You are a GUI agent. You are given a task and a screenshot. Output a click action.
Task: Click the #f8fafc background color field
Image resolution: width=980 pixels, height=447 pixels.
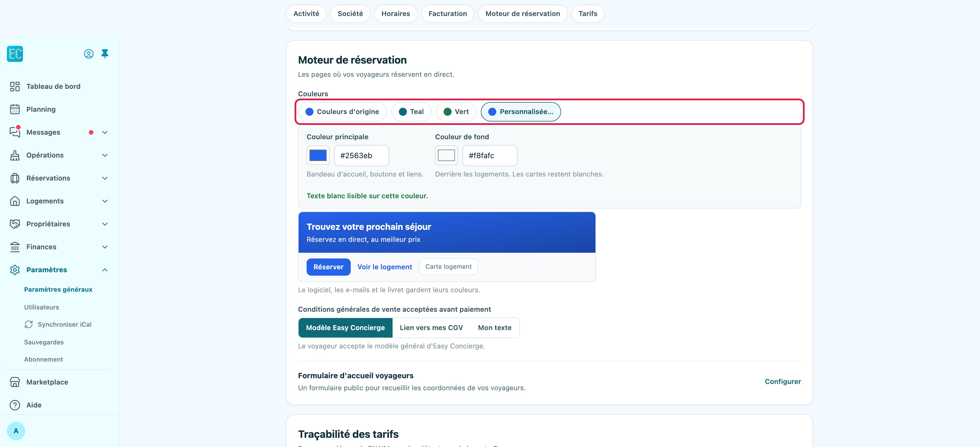[x=490, y=155]
